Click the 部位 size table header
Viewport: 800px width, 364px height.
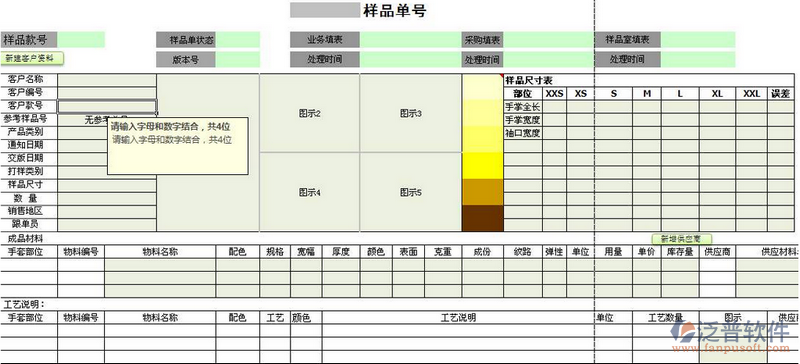523,93
